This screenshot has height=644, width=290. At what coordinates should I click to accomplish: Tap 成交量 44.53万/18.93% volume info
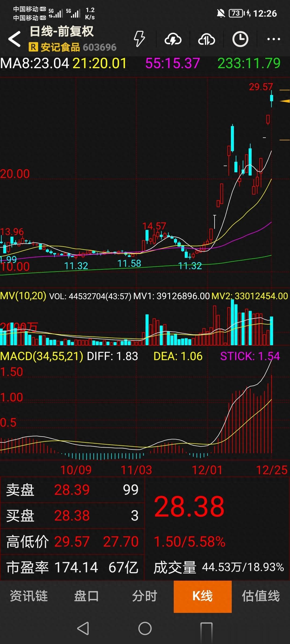[x=219, y=567]
